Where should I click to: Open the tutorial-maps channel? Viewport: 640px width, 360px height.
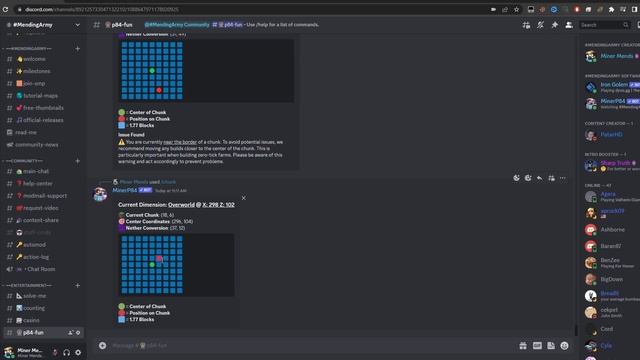pos(41,96)
